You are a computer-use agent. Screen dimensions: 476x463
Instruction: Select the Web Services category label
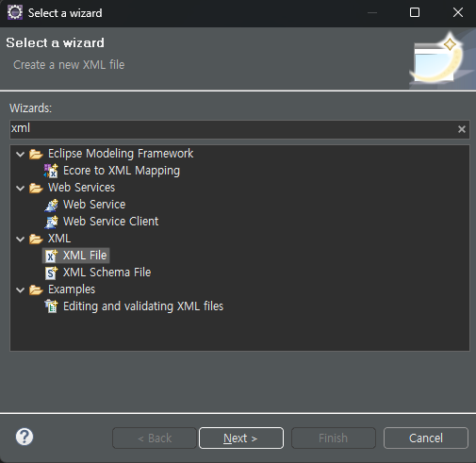click(82, 188)
